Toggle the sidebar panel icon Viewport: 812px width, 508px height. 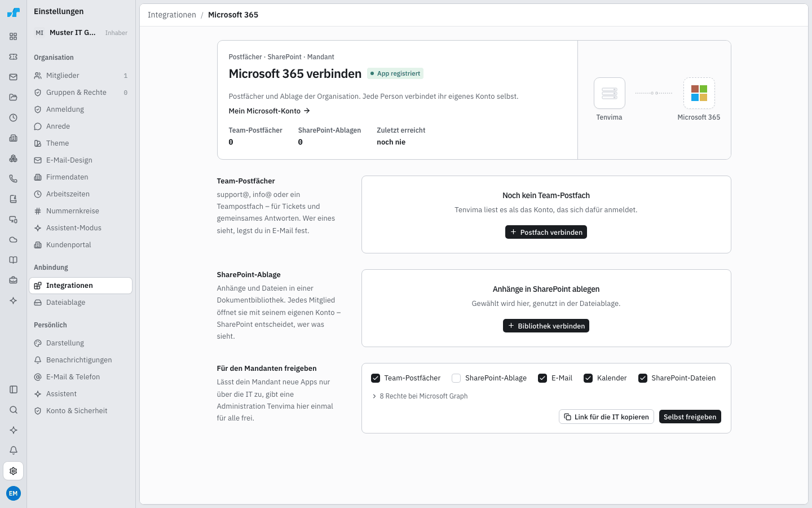coord(14,389)
